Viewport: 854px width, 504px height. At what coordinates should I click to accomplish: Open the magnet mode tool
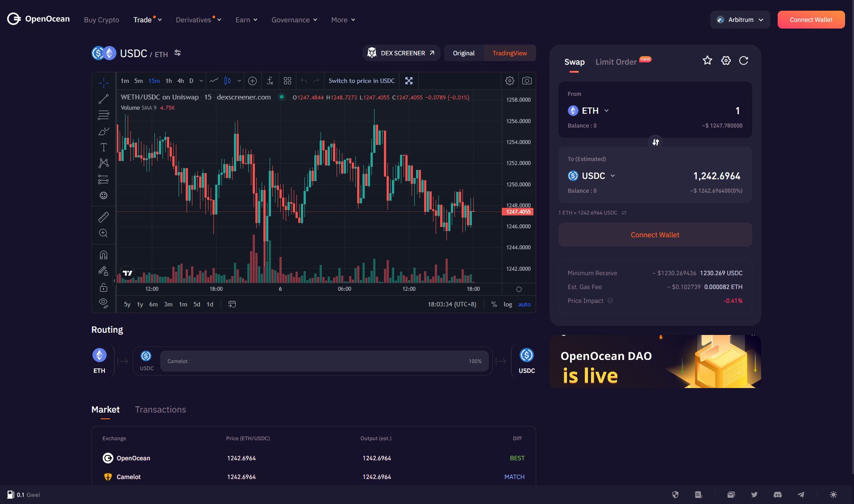[x=104, y=255]
